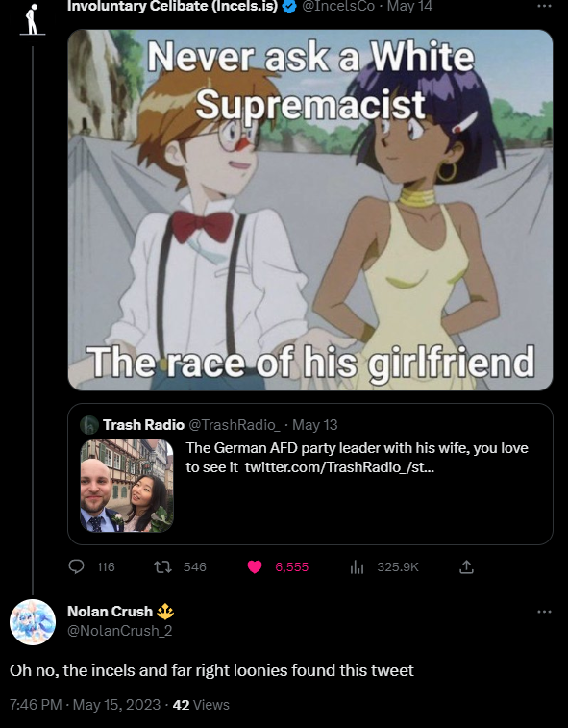Click the Incels.is stick figure avatar
Viewport: 568px width, 728px height.
click(x=32, y=19)
